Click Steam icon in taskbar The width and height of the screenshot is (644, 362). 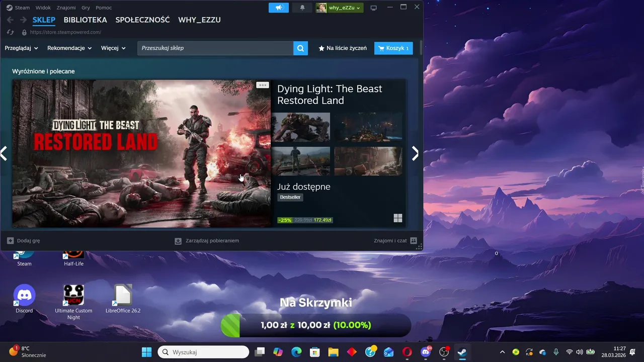(x=462, y=352)
